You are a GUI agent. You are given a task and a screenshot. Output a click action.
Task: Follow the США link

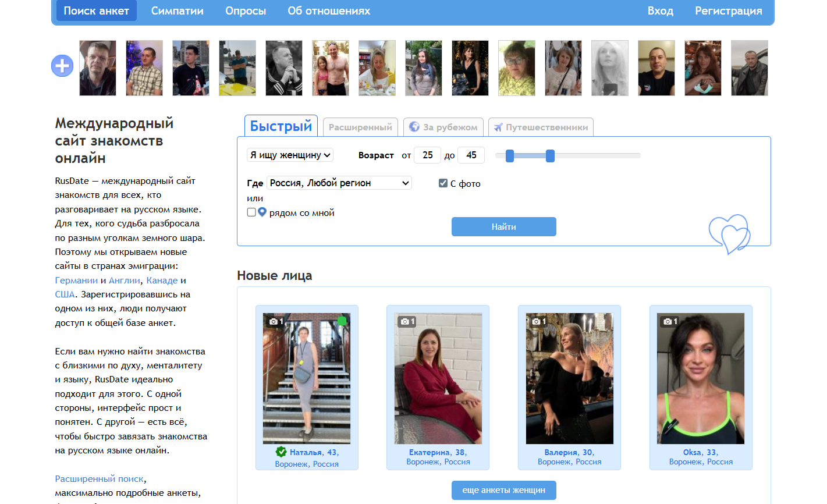coord(65,294)
